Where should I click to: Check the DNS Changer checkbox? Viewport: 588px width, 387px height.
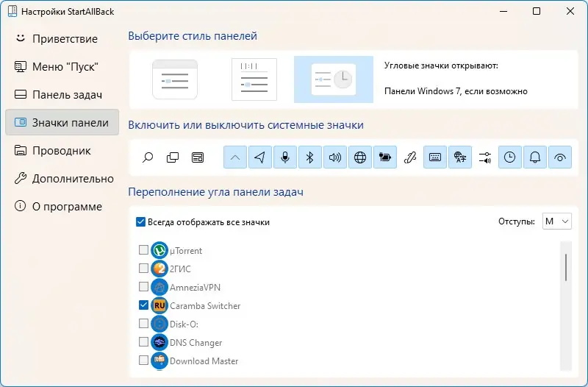click(x=143, y=341)
